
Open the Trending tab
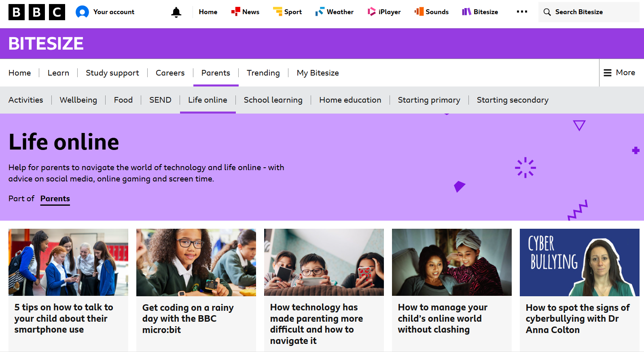click(263, 73)
